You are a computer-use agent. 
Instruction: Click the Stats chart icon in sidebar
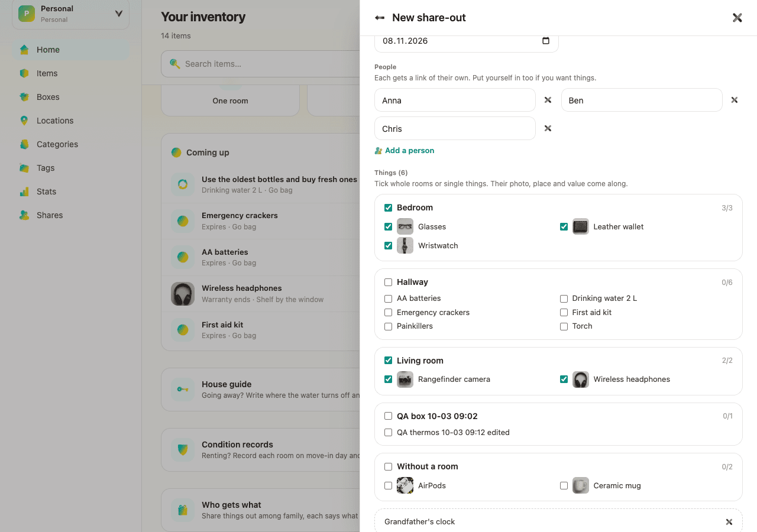24,192
